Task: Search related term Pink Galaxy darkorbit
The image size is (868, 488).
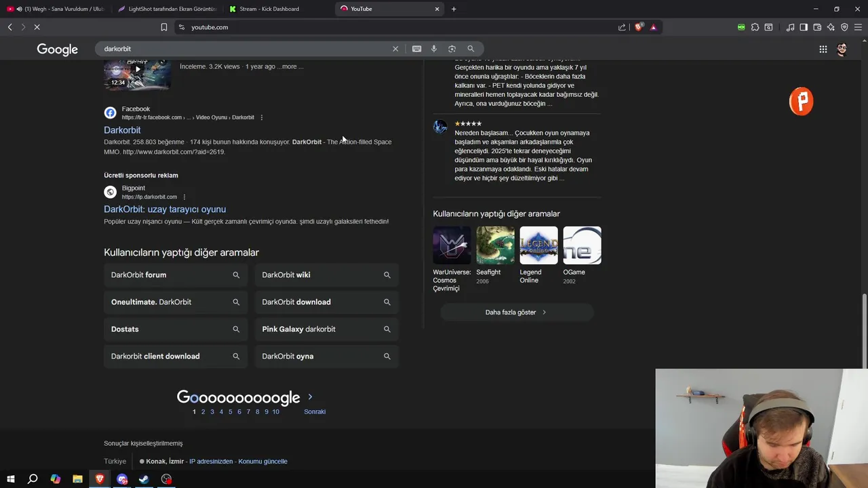Action: (327, 329)
